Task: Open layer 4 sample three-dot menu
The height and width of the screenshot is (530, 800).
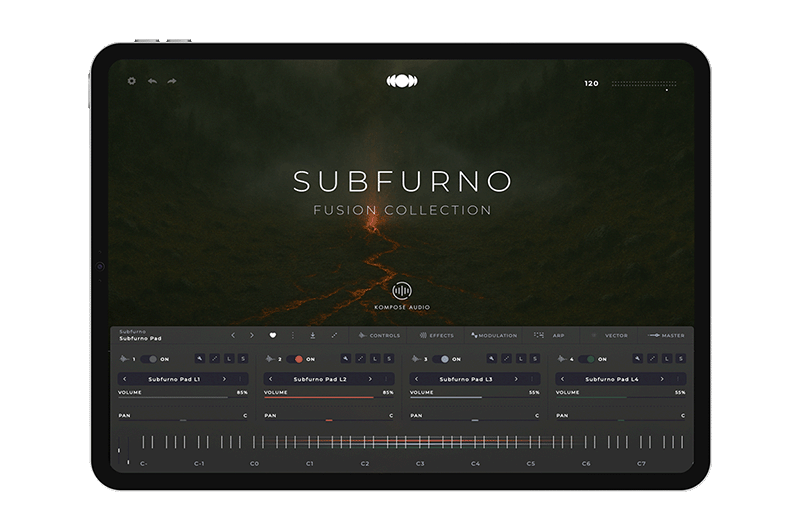Action: 678,379
